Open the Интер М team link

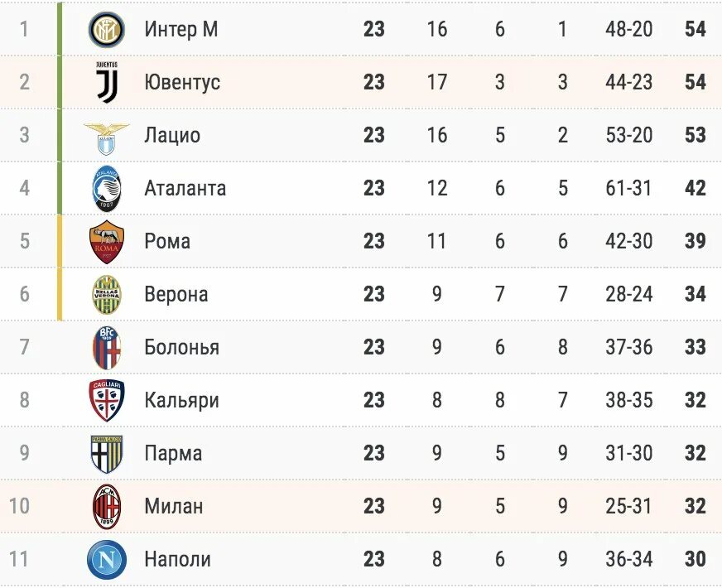point(180,29)
